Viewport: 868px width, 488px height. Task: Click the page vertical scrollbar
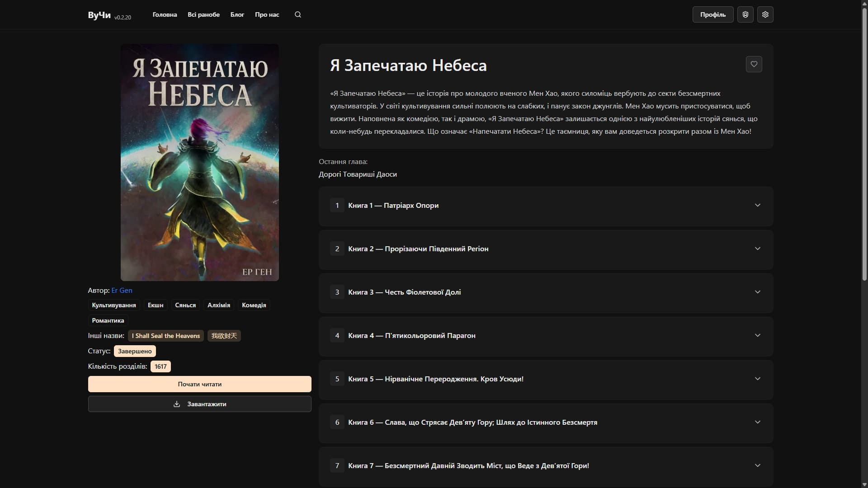coord(864,145)
